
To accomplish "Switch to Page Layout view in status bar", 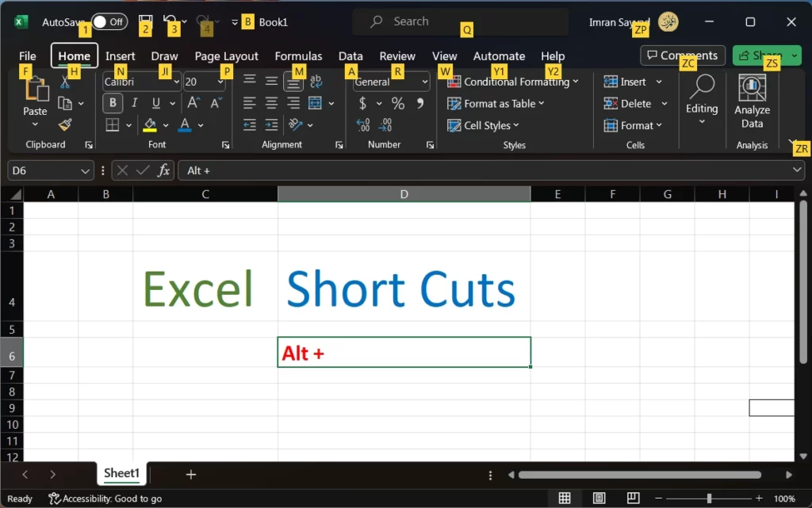I will click(x=599, y=498).
